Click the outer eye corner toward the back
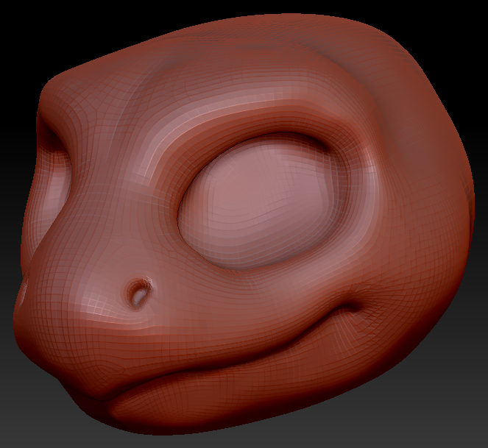Image resolution: width=488 pixels, height=448 pixels. [x=339, y=174]
